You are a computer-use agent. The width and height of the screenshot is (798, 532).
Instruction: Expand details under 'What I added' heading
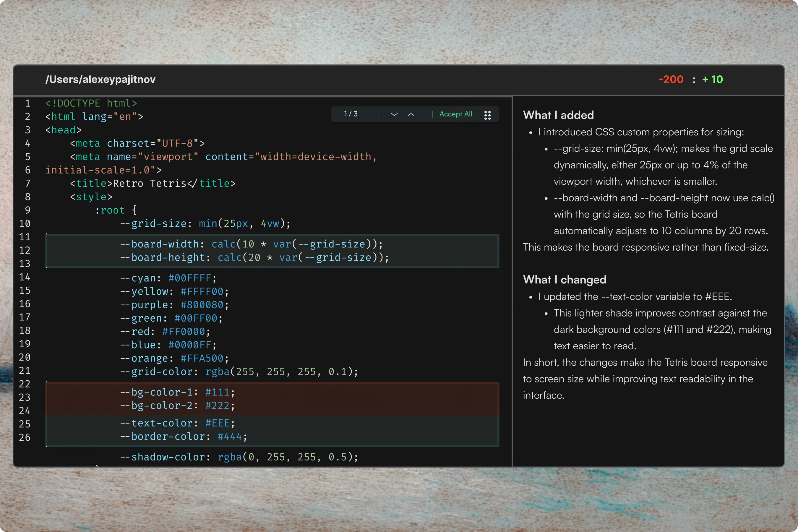click(559, 115)
